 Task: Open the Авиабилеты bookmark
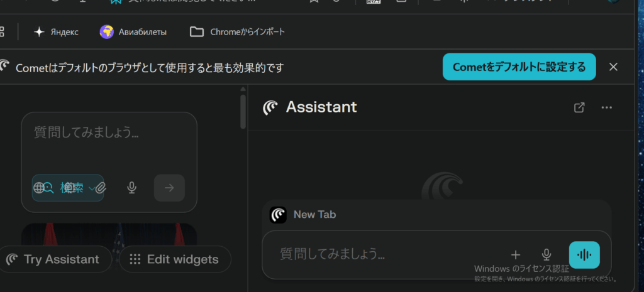point(133,31)
